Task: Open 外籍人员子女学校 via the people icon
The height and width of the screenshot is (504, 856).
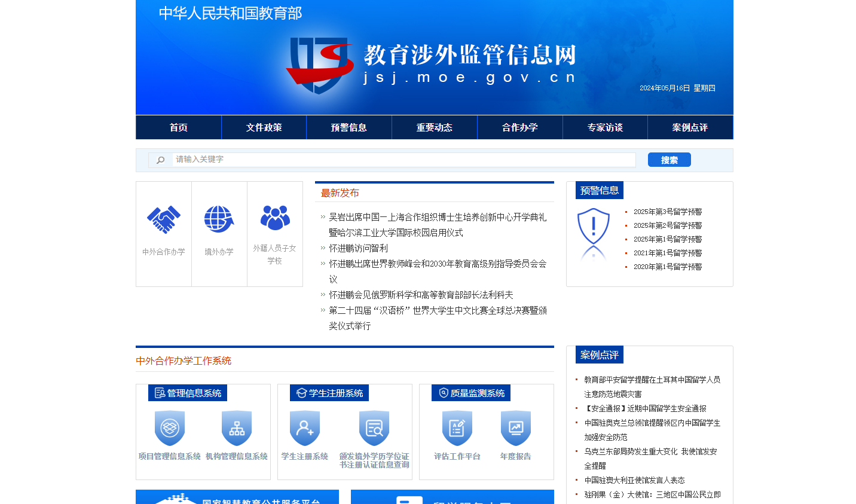Action: (x=275, y=218)
